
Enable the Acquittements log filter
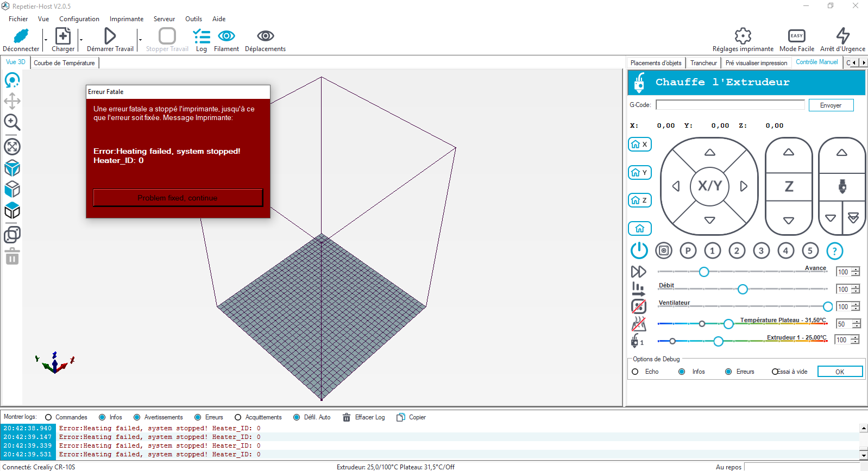click(x=238, y=417)
